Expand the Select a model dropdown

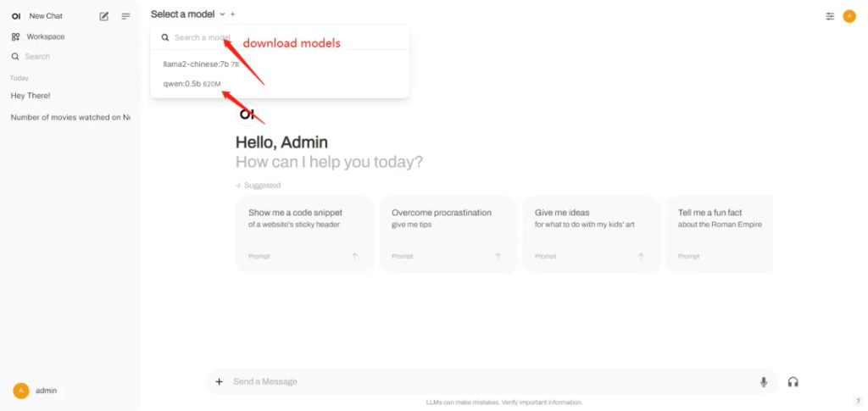188,14
